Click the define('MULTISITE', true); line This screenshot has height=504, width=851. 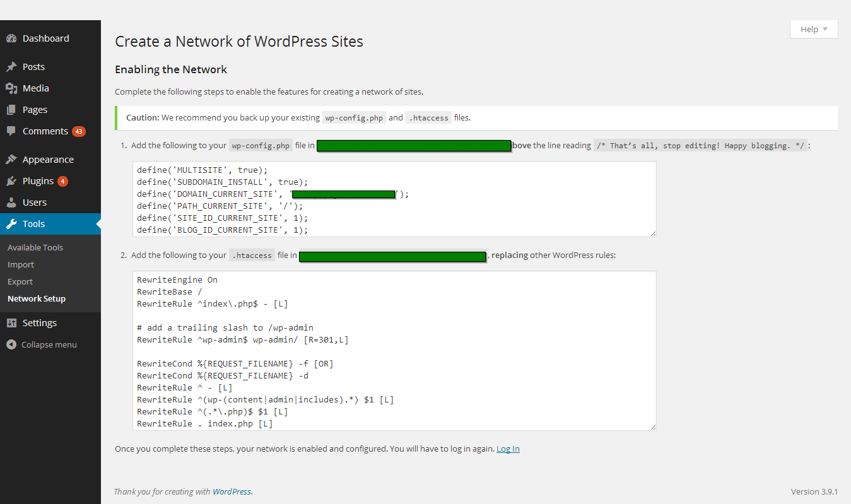(x=202, y=170)
